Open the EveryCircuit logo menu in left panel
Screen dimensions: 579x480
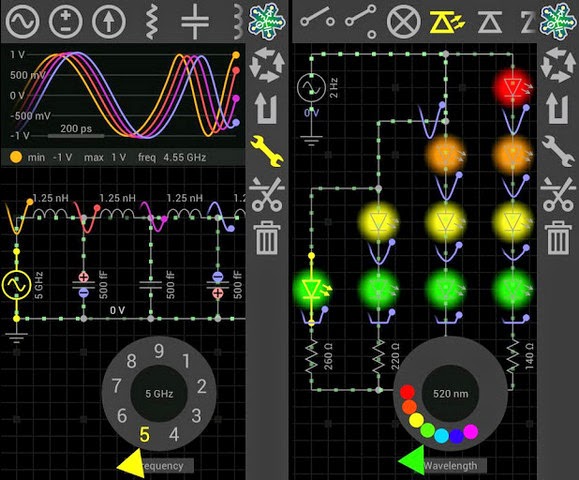(267, 21)
